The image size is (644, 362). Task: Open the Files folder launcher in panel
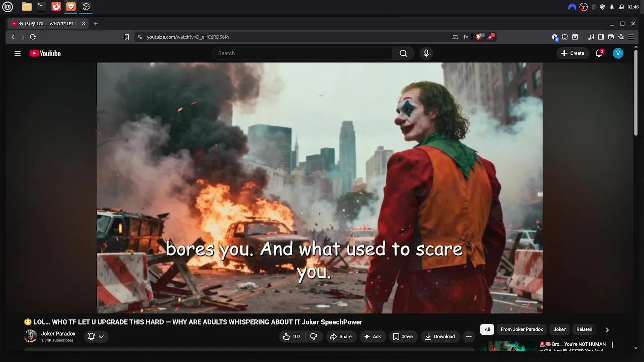[x=27, y=7]
